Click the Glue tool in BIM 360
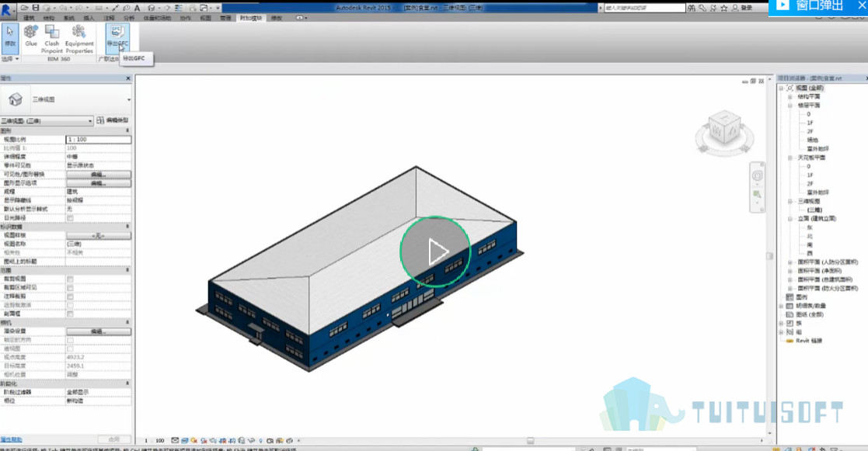Image resolution: width=868 pixels, height=451 pixels. (x=31, y=36)
